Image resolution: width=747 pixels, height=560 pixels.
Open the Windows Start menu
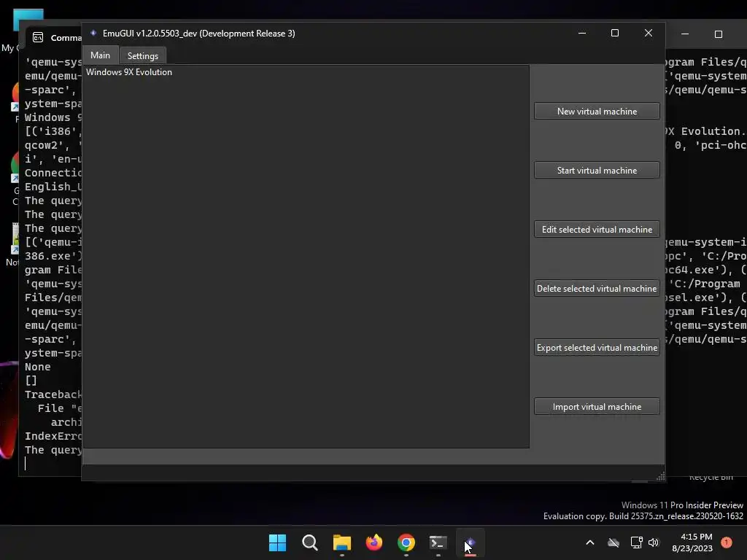(x=277, y=542)
